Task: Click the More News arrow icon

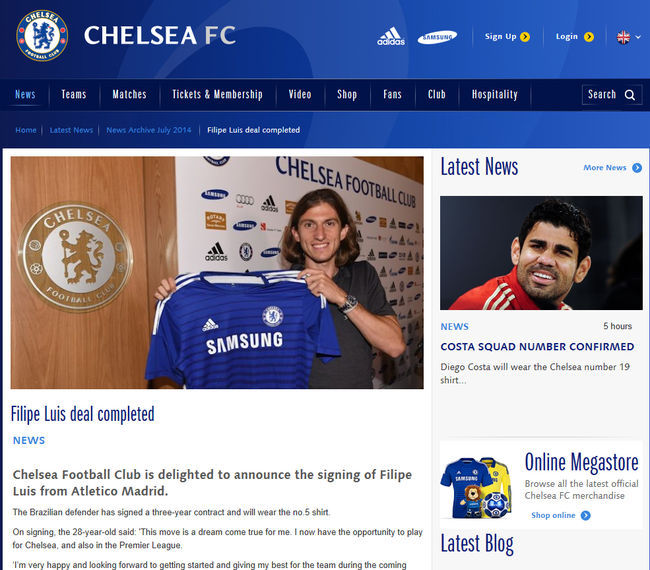Action: pyautogui.click(x=637, y=168)
